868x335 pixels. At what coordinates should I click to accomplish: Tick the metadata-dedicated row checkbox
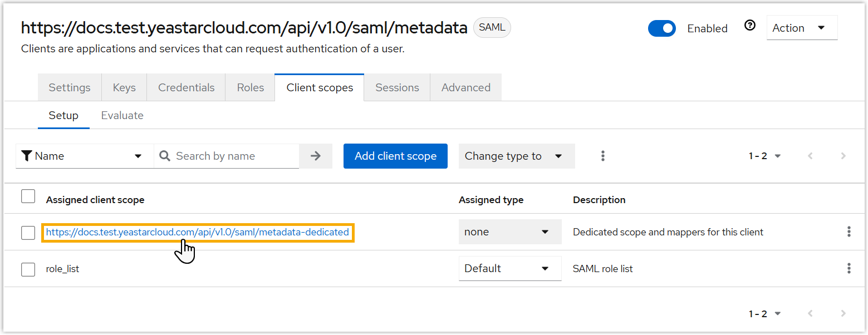(x=28, y=233)
